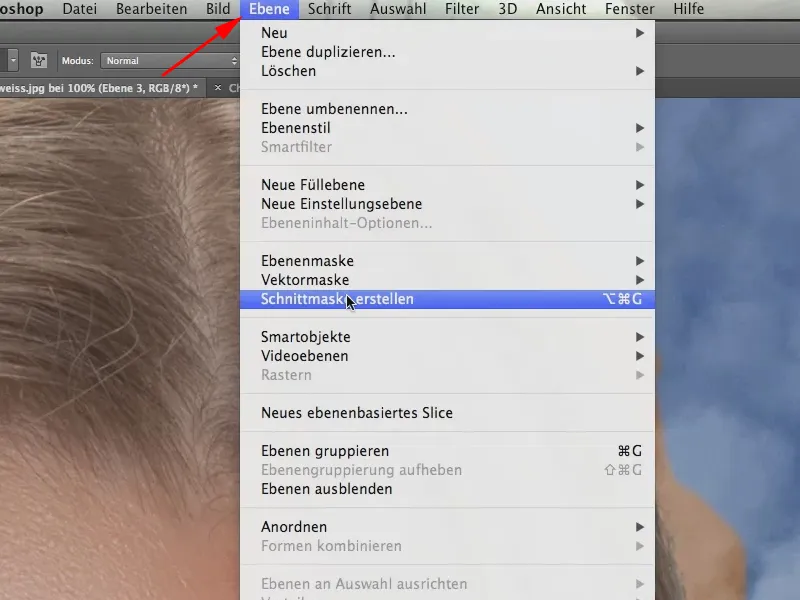
Task: Choose Ebenen ausblenden
Action: tap(447, 489)
